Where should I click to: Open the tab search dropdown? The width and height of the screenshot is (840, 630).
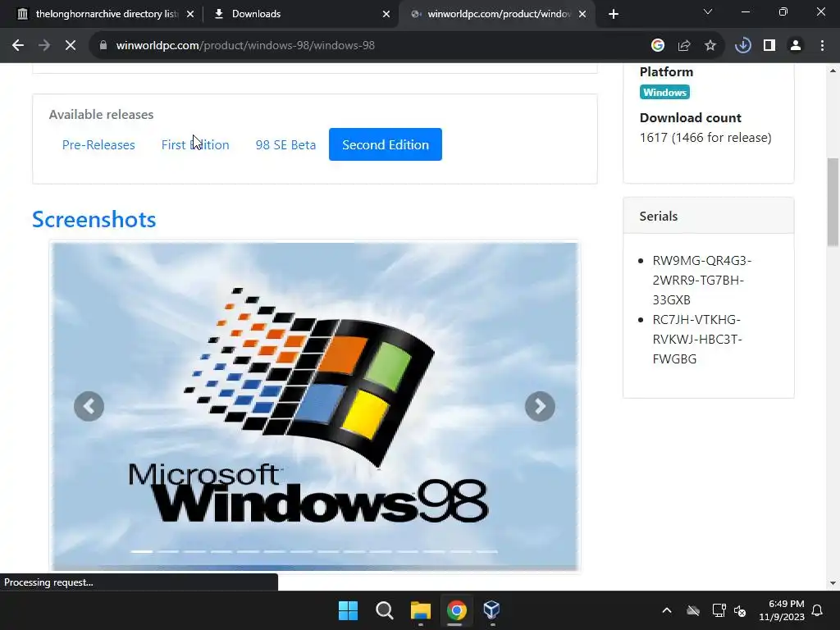point(708,11)
